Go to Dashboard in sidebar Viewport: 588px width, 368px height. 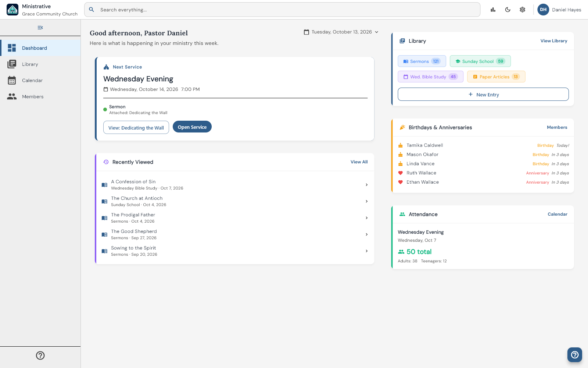pos(40,48)
